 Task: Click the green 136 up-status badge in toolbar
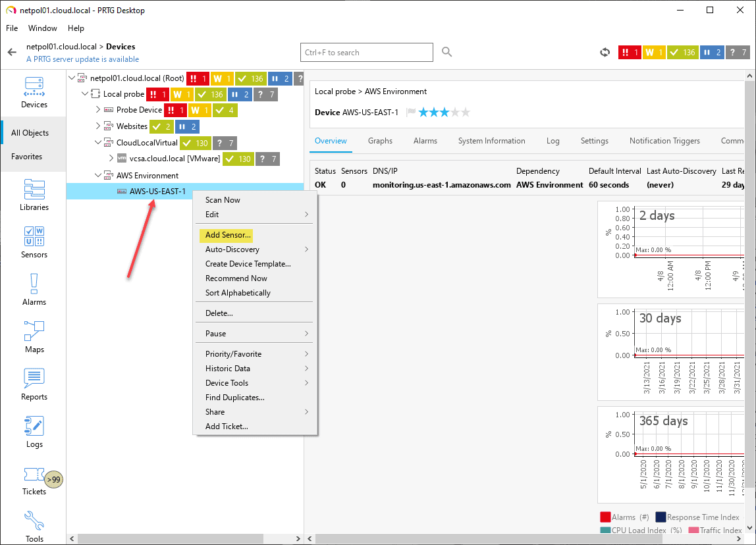point(683,52)
